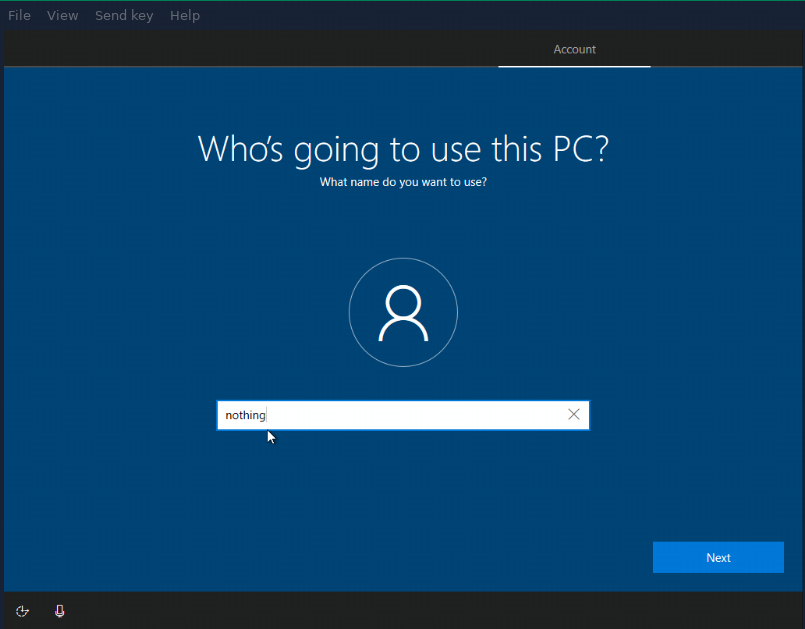Open the View menu
The height and width of the screenshot is (629, 805).
pos(62,15)
